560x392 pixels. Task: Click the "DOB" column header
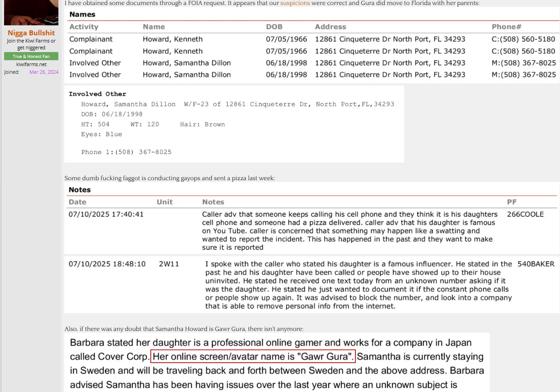(274, 27)
